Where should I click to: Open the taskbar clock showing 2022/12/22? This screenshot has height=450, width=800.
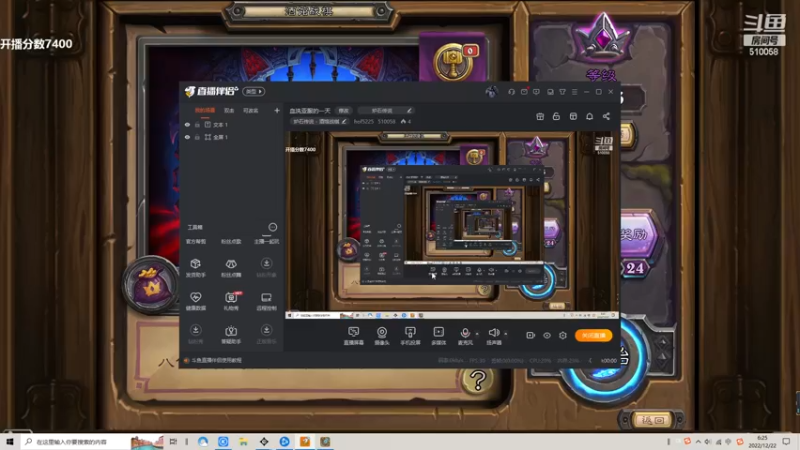tap(762, 441)
